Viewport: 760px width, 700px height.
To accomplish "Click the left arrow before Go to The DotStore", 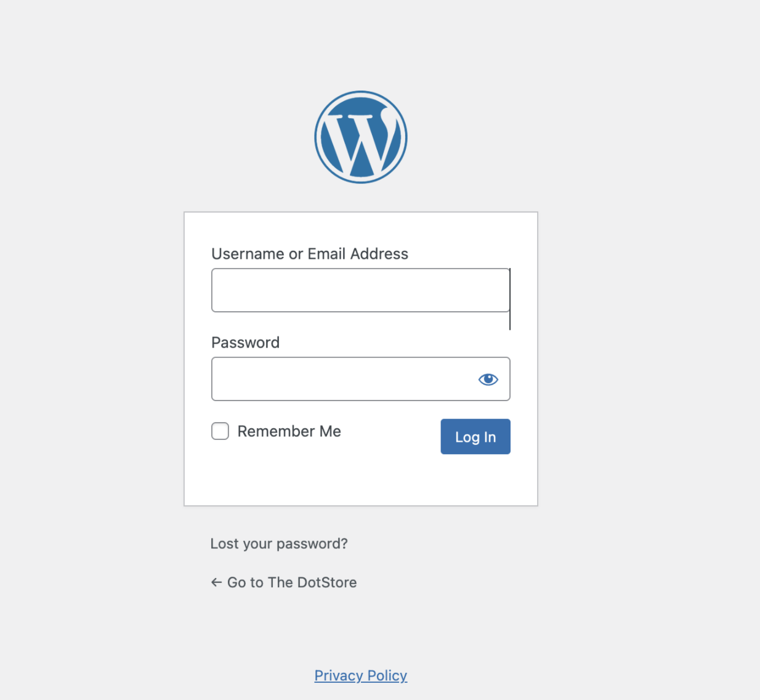I will coord(216,582).
